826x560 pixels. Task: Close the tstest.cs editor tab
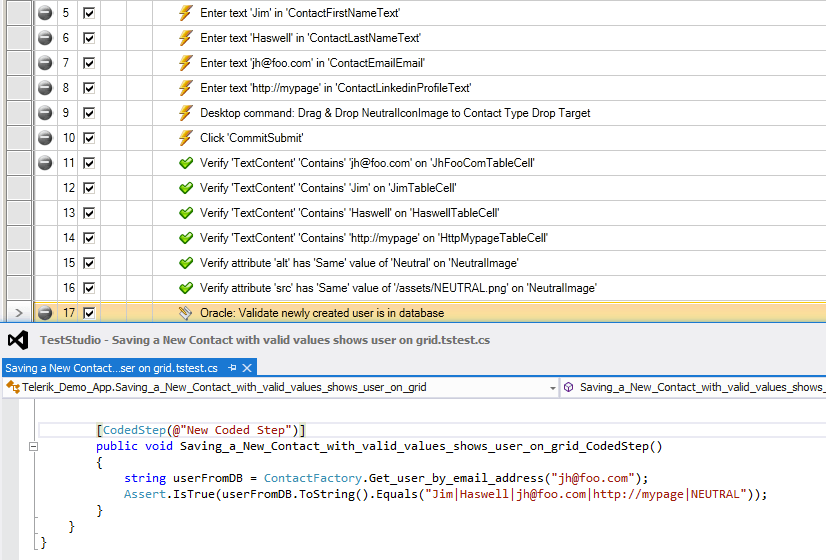click(247, 368)
